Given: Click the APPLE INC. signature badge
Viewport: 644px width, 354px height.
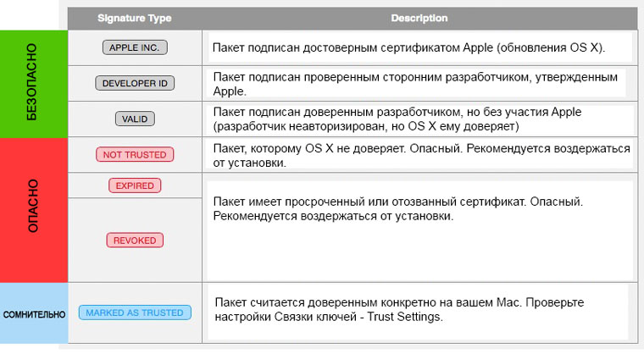Looking at the screenshot, I should point(135,47).
